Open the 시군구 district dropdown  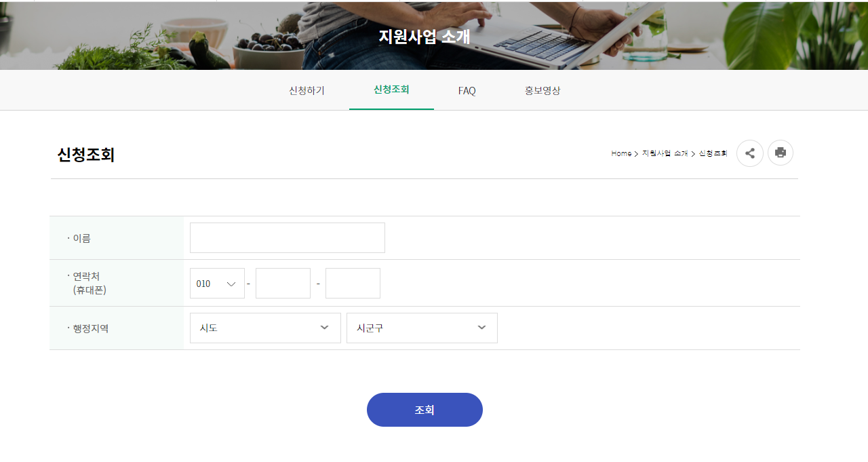[422, 328]
